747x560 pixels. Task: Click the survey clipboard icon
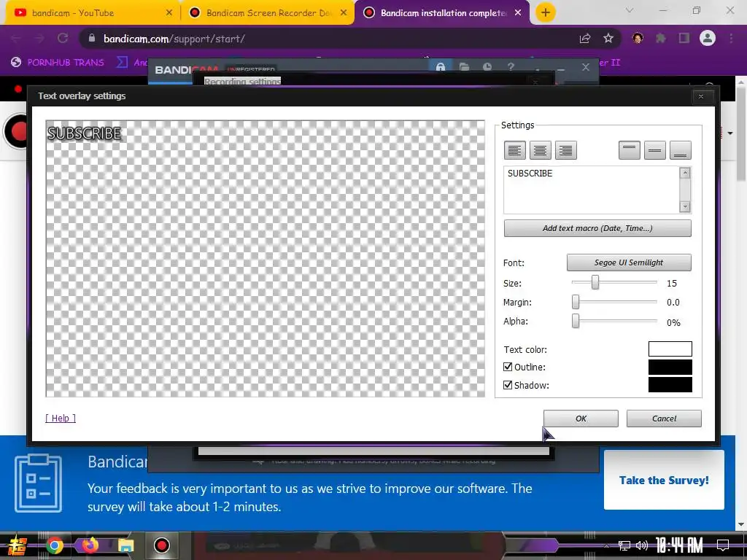tap(38, 483)
